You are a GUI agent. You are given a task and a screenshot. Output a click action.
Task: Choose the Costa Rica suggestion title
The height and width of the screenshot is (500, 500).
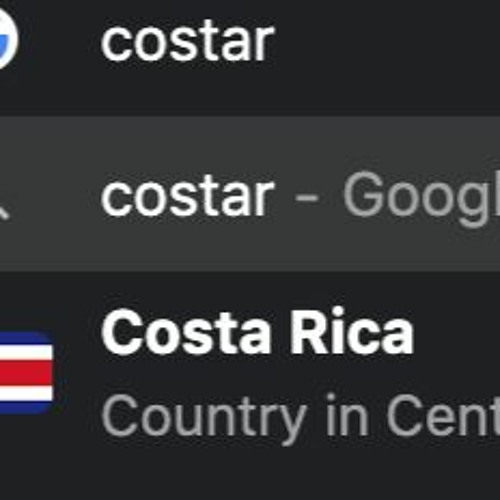(257, 332)
